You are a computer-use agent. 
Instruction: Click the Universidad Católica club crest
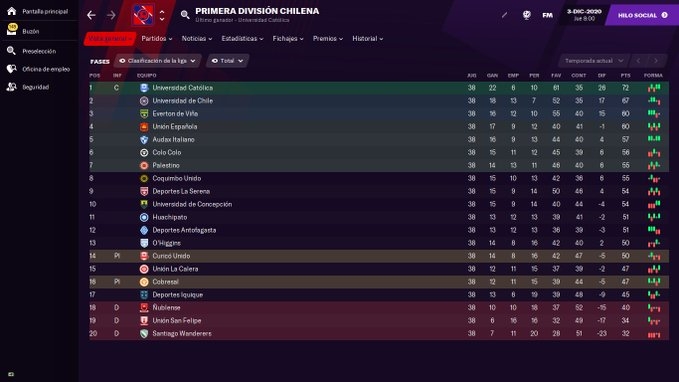[144, 88]
